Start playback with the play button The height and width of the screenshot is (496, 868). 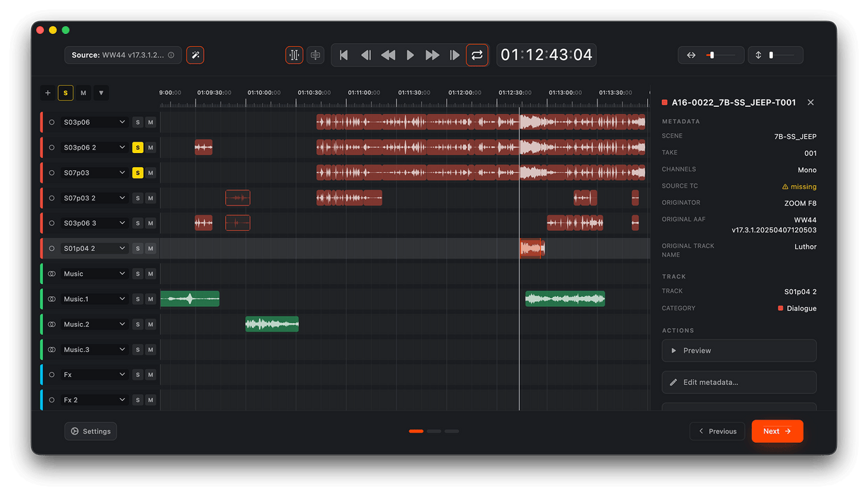(410, 55)
